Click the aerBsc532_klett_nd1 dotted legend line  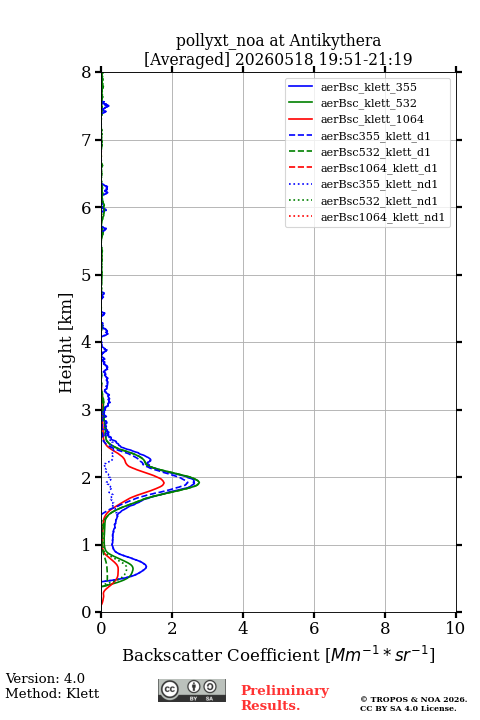click(x=300, y=201)
